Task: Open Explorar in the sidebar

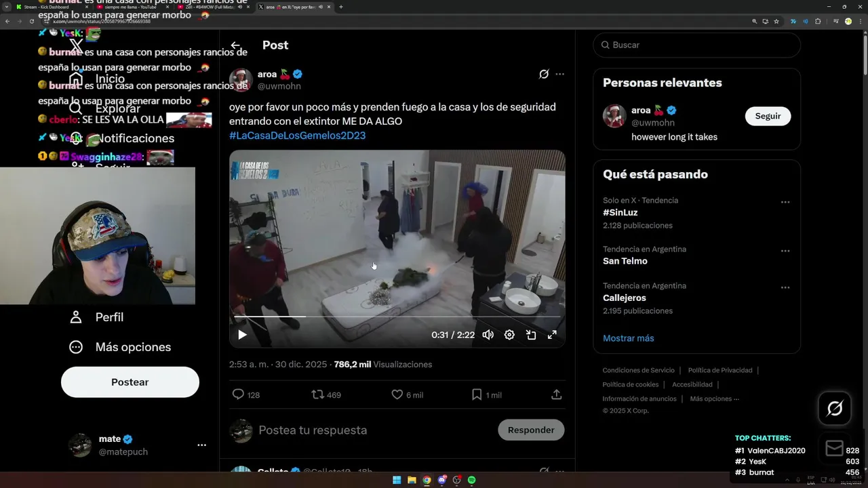Action: tap(105, 108)
